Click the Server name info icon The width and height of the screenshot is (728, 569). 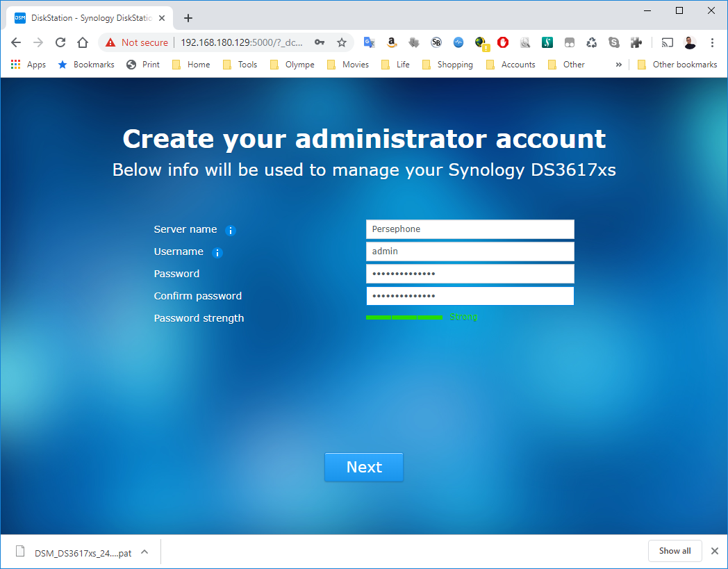(x=231, y=231)
